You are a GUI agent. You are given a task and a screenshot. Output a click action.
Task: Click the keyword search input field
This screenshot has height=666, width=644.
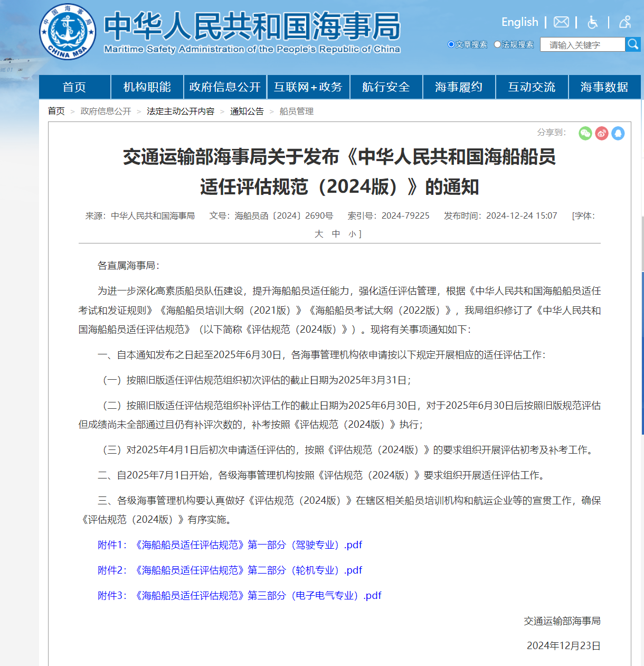click(583, 44)
